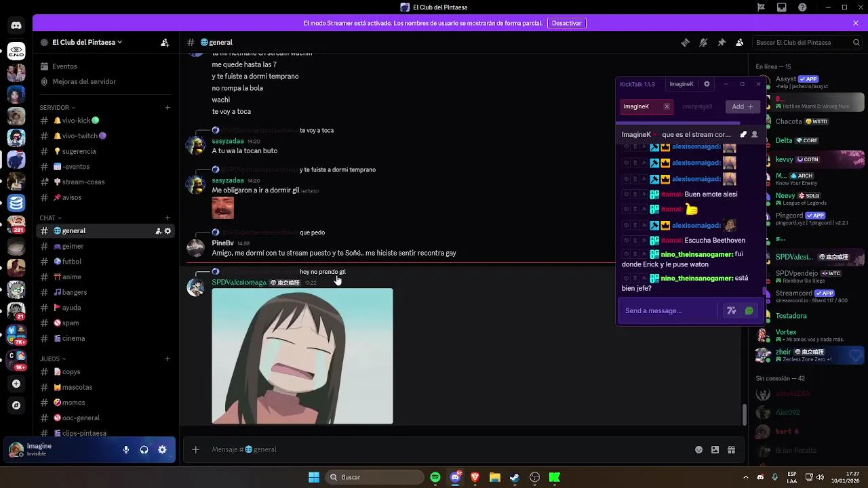Viewport: 868px width, 488px height.
Task: Toggle member list visibility icon
Action: coord(740,42)
